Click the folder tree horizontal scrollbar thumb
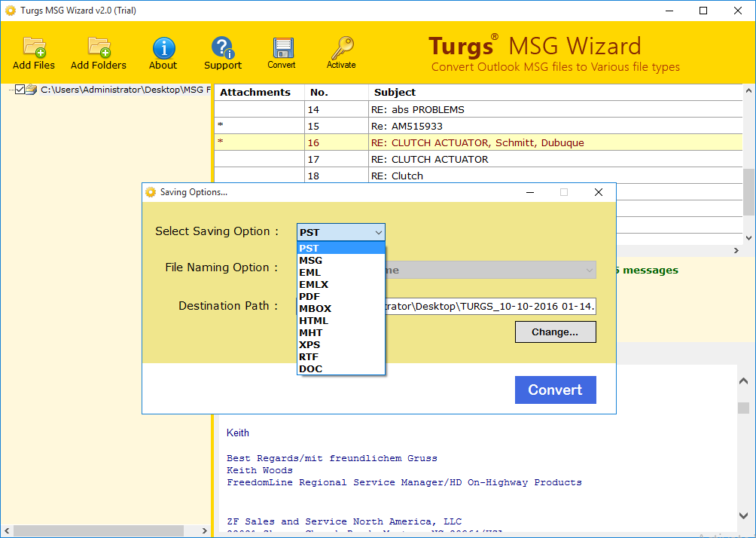Viewport: 756px width, 538px height. coord(99,530)
